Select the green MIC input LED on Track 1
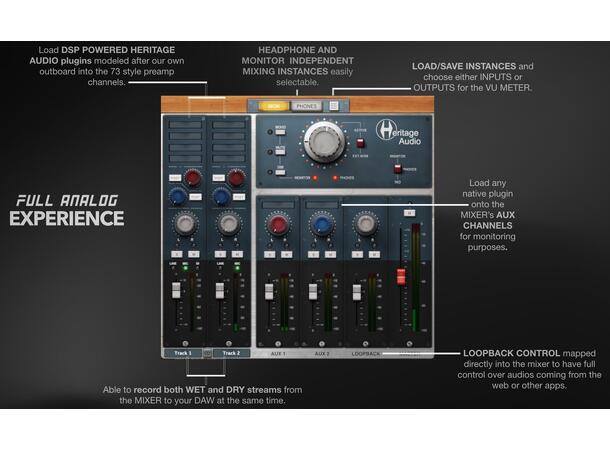Screen dimensions: 610x450 tap(185, 268)
